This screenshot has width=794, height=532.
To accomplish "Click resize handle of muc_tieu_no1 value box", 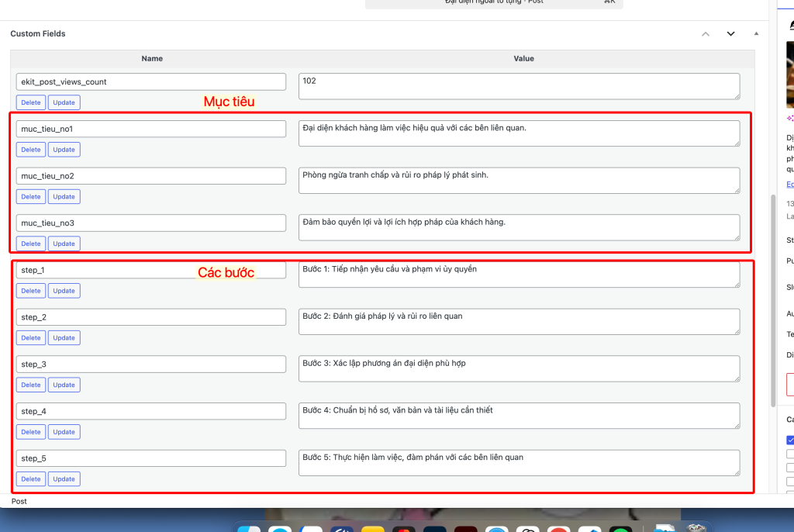I will coord(736,143).
